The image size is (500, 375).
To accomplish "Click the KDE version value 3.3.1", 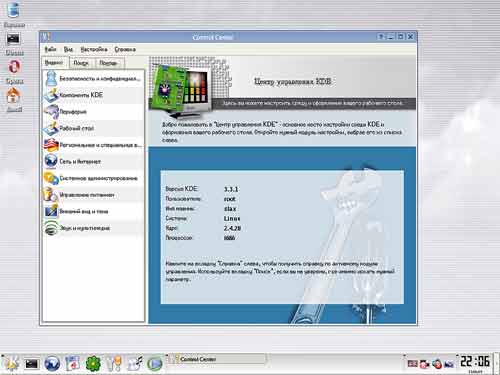I will pyautogui.click(x=231, y=189).
